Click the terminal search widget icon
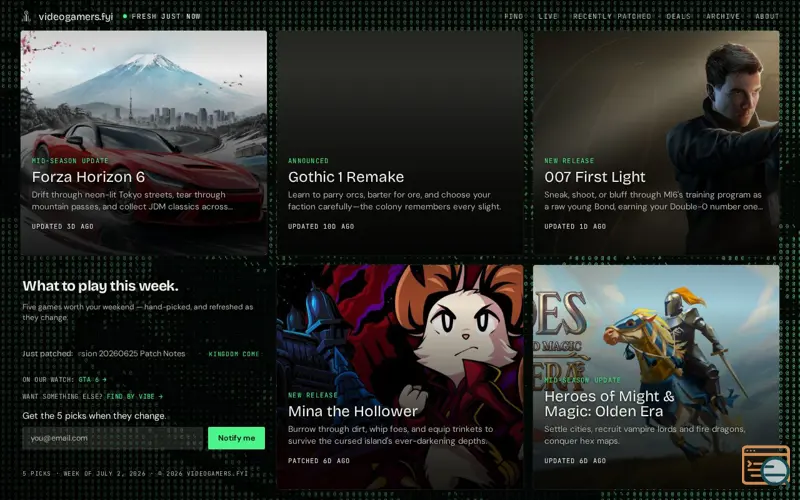Image resolution: width=800 pixels, height=500 pixels. click(x=766, y=465)
